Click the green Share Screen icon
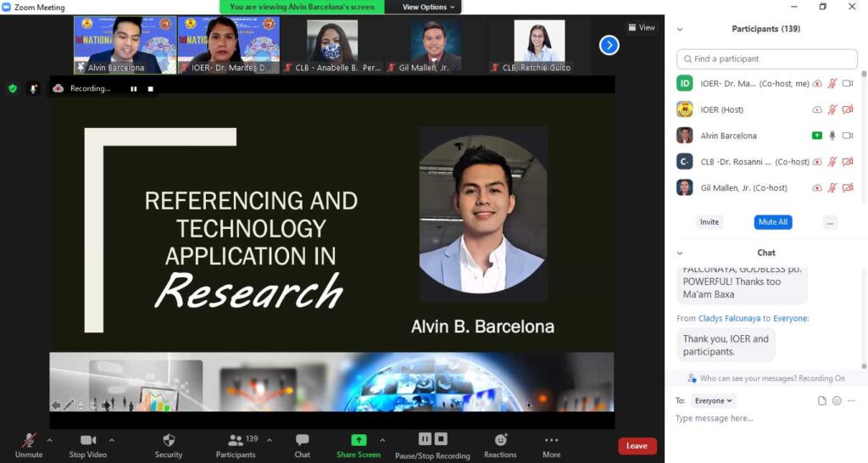Screen dimensions: 868x463 pyautogui.click(x=359, y=439)
